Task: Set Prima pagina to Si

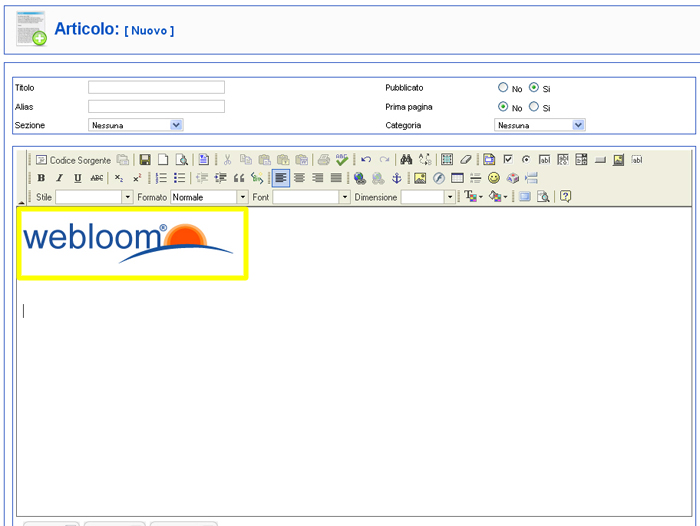Action: pyautogui.click(x=534, y=107)
